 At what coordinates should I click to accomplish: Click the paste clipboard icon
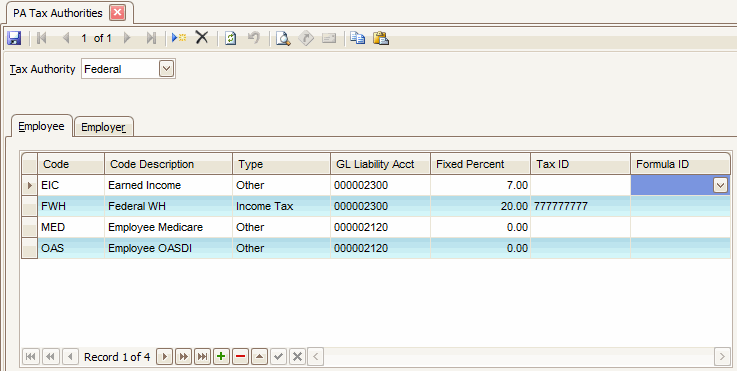pos(381,38)
